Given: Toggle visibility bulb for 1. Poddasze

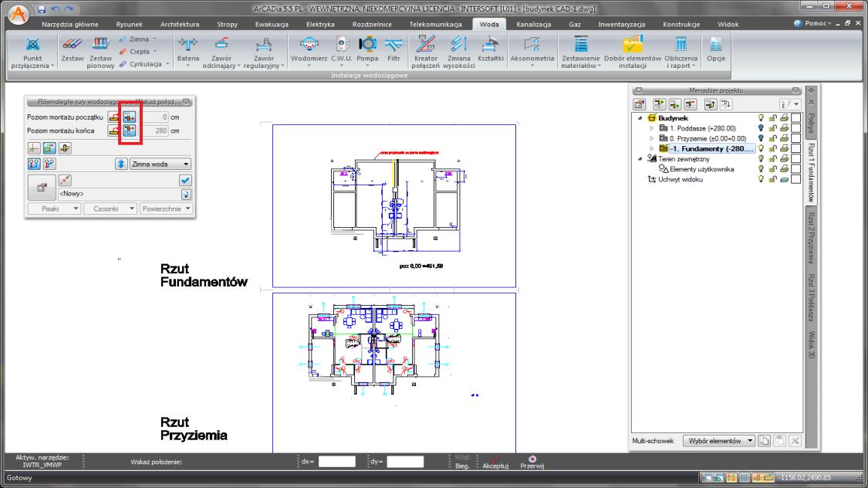Looking at the screenshot, I should tap(762, 128).
